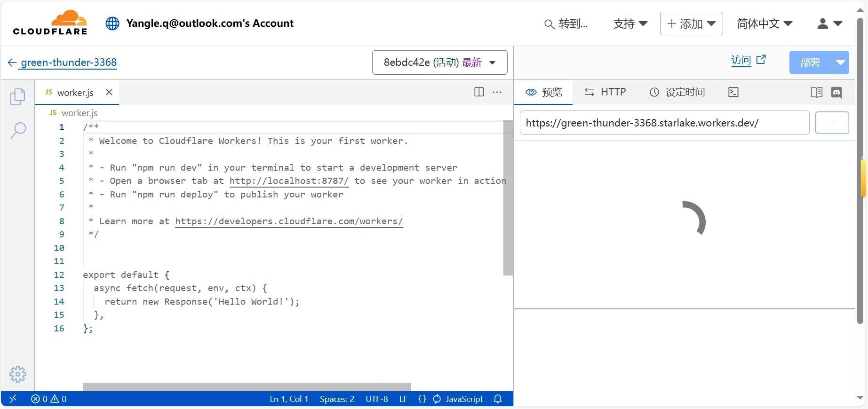The width and height of the screenshot is (868, 409).
Task: Click the 'async fetch(request, env, ctx)' line
Action: click(180, 288)
